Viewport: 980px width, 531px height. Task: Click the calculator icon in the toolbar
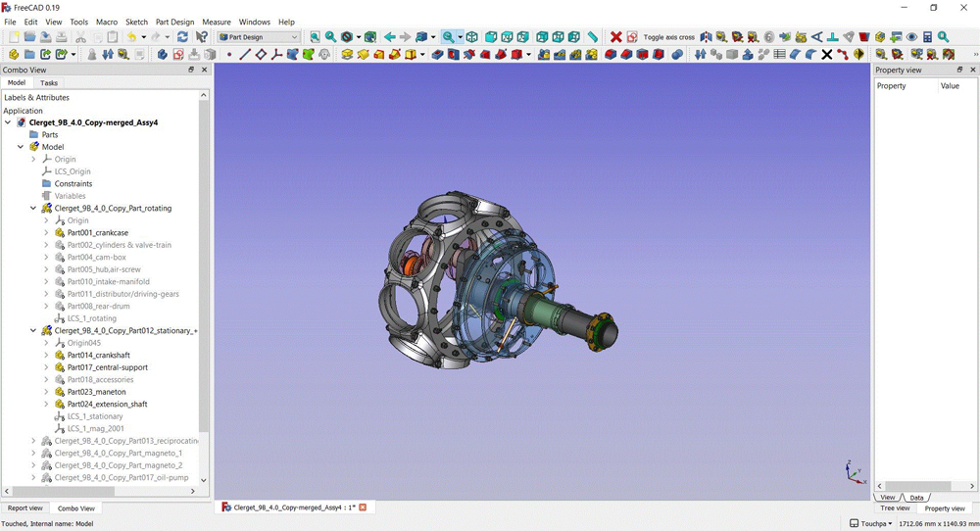[927, 37]
